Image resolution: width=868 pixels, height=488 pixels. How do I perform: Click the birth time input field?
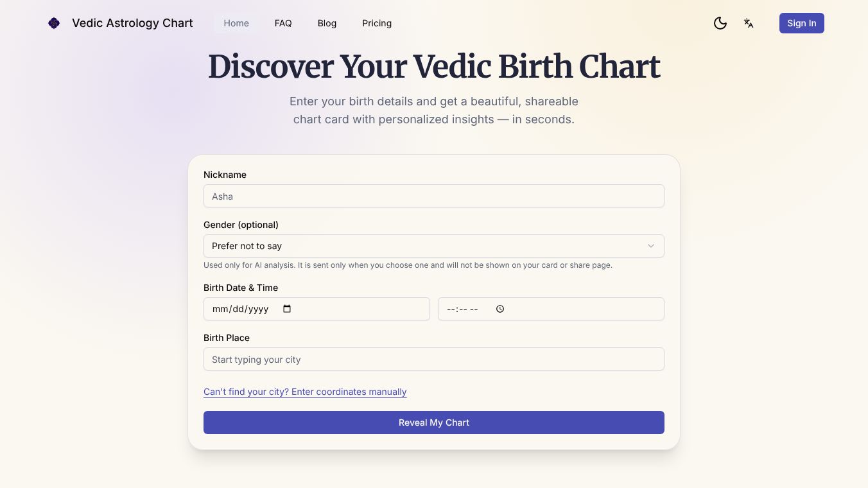469,309
